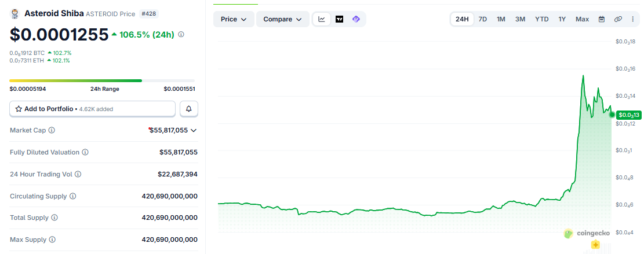Click the Circulating Supply value 420,690,000,000
Image resolution: width=644 pixels, height=254 pixels.
point(170,196)
